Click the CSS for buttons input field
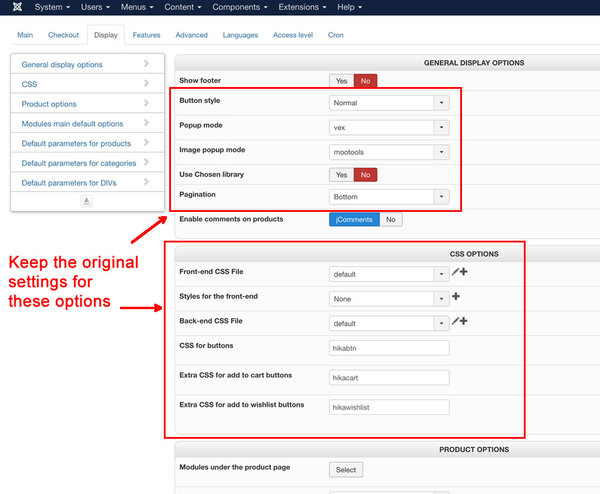The height and width of the screenshot is (494, 600). pyautogui.click(x=389, y=348)
